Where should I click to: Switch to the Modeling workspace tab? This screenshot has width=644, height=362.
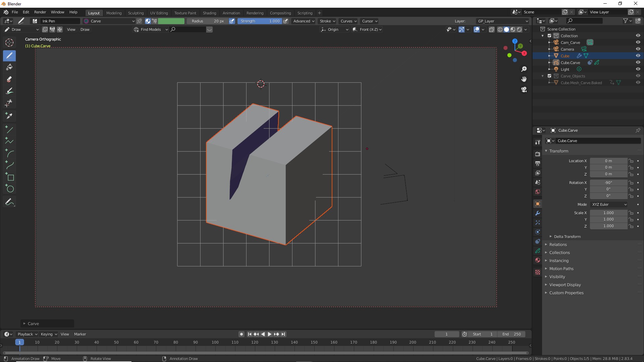114,13
